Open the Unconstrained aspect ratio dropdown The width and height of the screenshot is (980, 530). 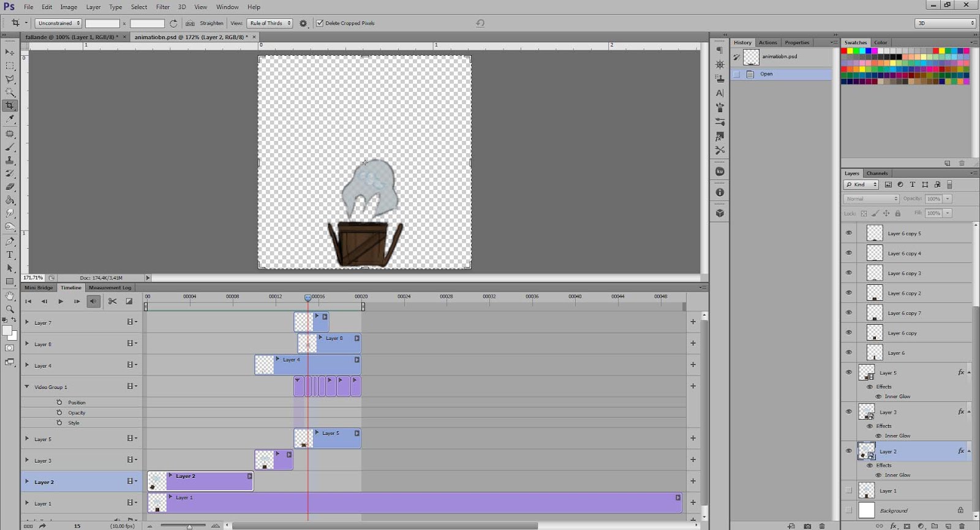point(58,23)
